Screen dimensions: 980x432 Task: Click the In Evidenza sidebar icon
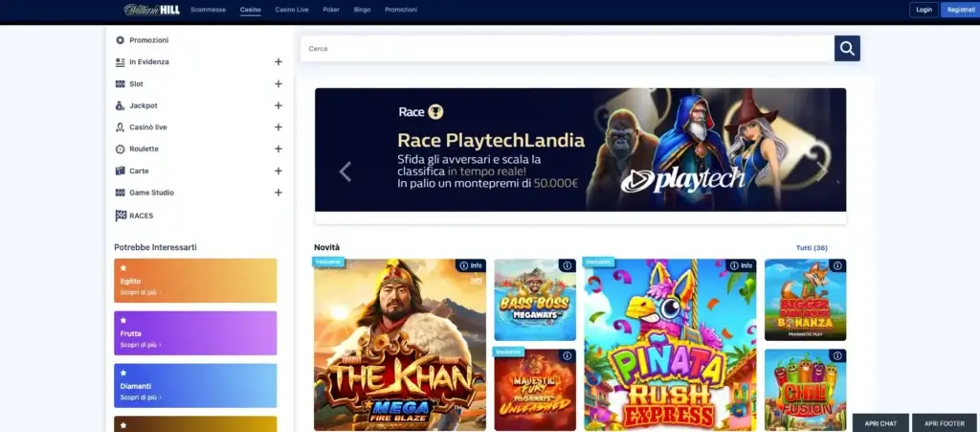tap(120, 62)
